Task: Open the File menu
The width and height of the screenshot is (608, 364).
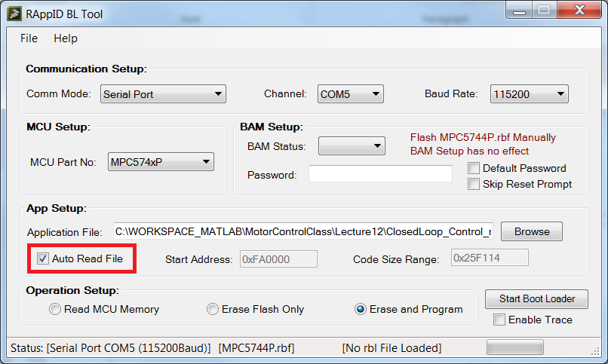Action: click(x=29, y=38)
